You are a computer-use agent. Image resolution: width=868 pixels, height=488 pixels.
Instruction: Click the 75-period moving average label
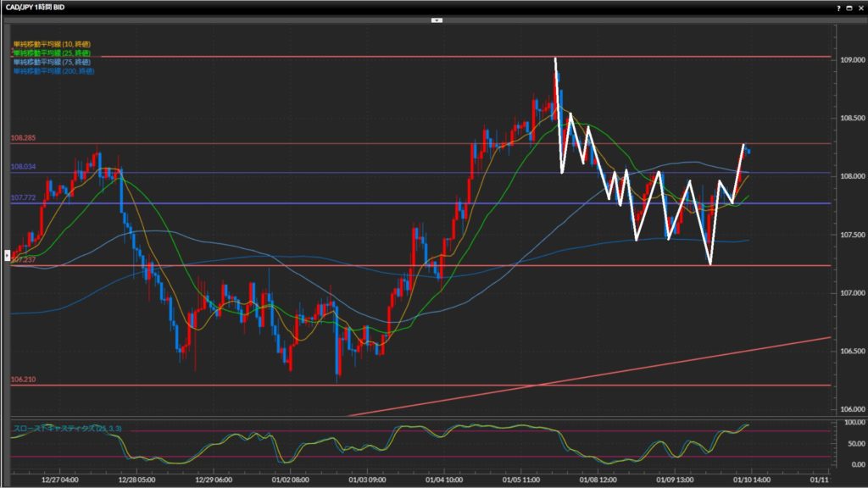[52, 62]
